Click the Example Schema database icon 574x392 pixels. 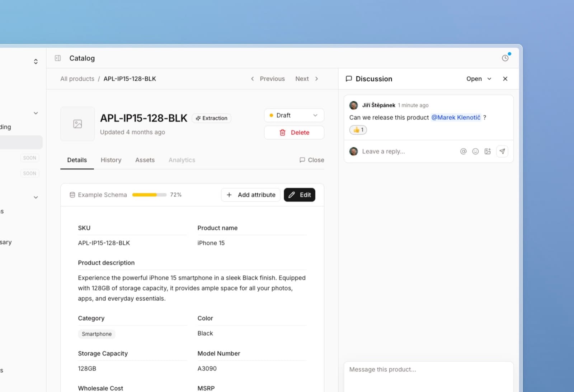(x=72, y=195)
